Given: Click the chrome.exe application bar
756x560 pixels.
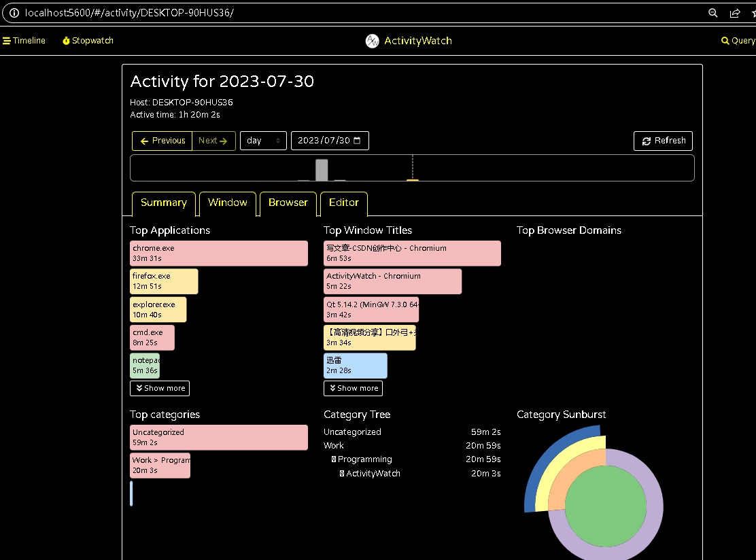Looking at the screenshot, I should tap(219, 253).
